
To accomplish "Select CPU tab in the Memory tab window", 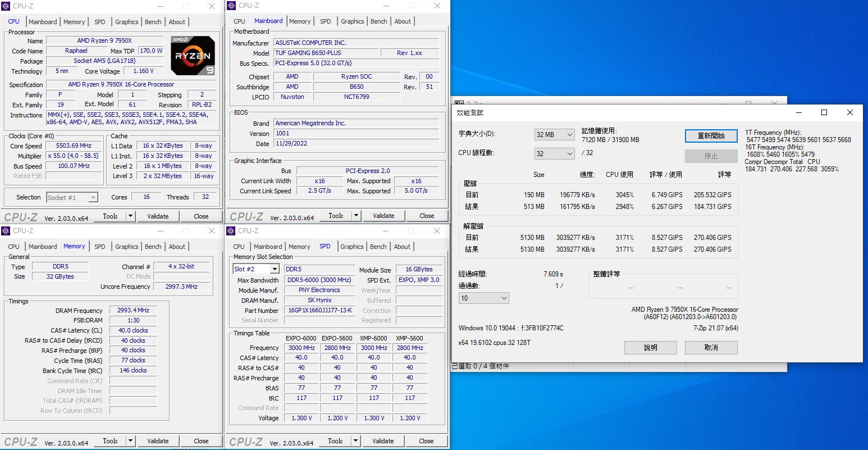I will tap(14, 247).
